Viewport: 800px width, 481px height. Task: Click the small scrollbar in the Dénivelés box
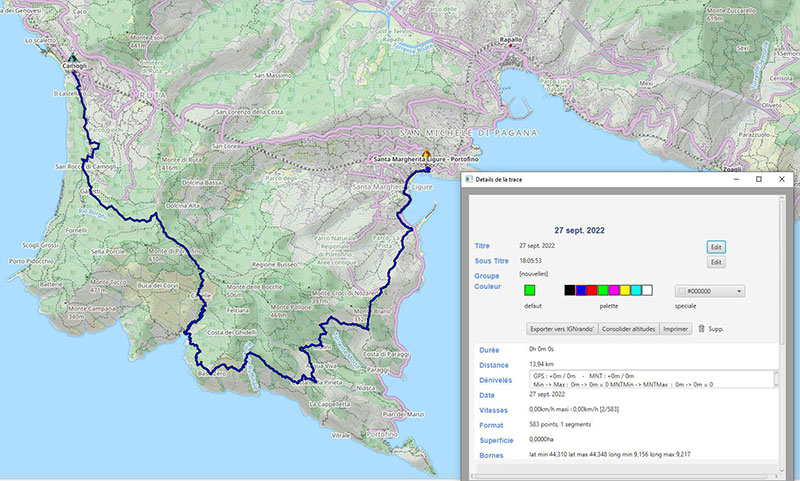776,379
